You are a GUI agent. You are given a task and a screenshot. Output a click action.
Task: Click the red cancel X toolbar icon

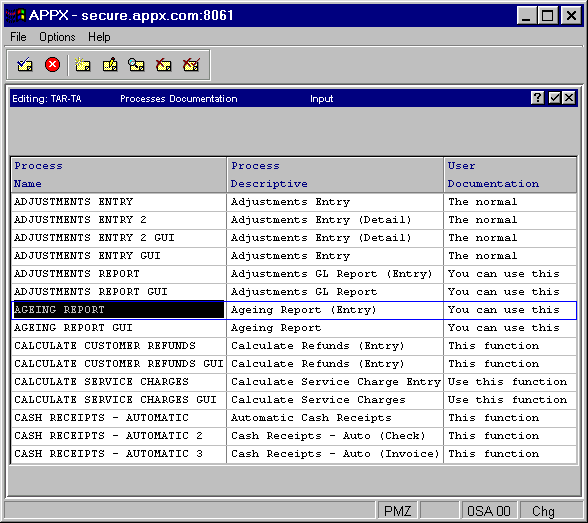point(52,64)
